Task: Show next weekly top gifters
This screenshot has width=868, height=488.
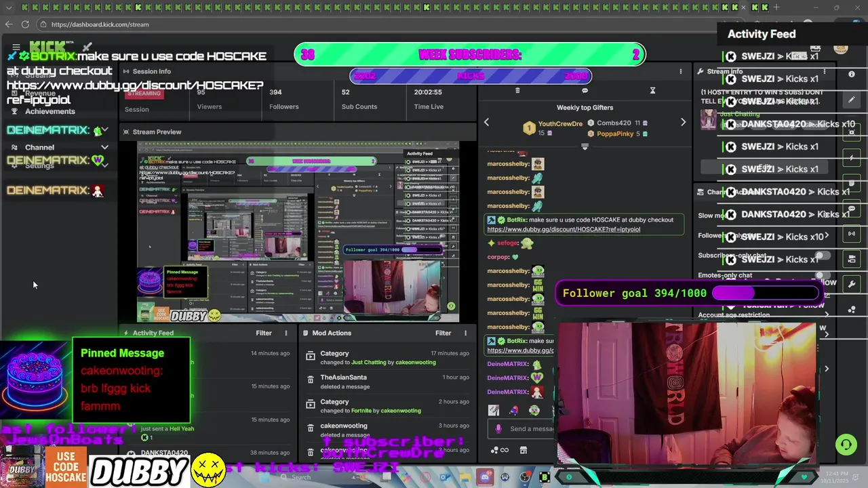Action: point(683,122)
